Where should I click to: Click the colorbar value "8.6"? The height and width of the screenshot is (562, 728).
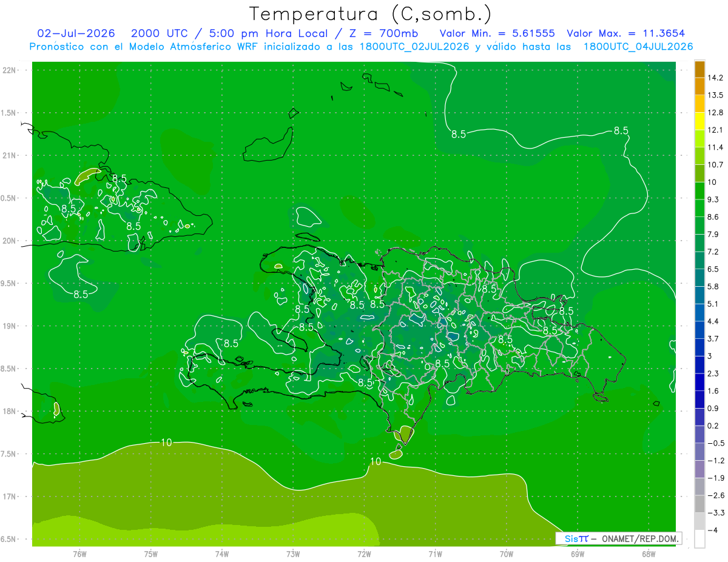(713, 217)
